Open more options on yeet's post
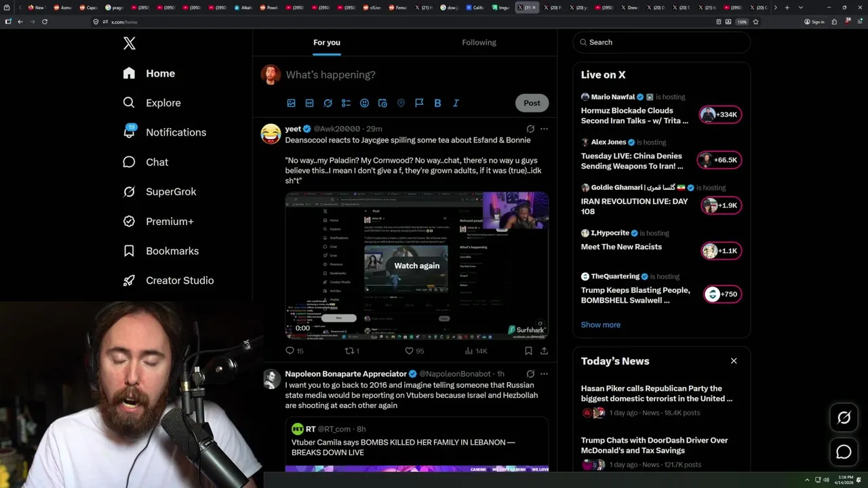The height and width of the screenshot is (488, 868). (544, 129)
